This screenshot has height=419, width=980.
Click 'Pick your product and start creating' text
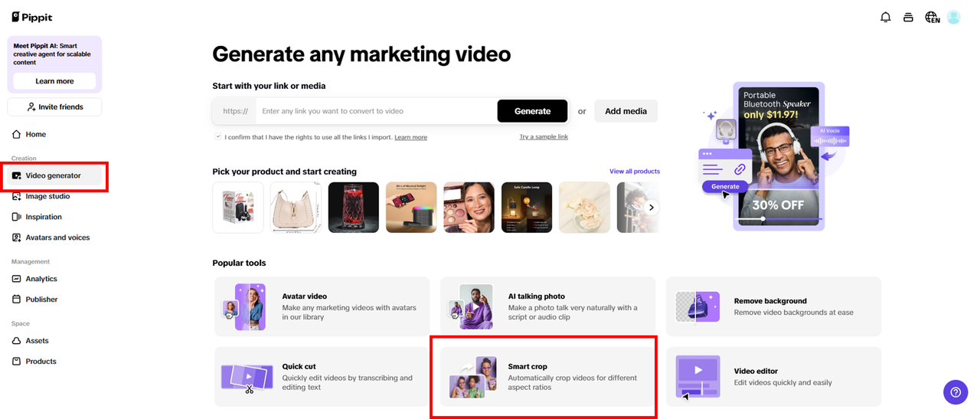(x=284, y=172)
